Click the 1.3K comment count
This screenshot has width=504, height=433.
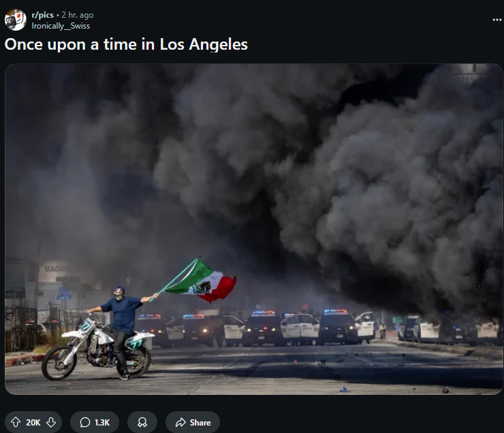102,422
